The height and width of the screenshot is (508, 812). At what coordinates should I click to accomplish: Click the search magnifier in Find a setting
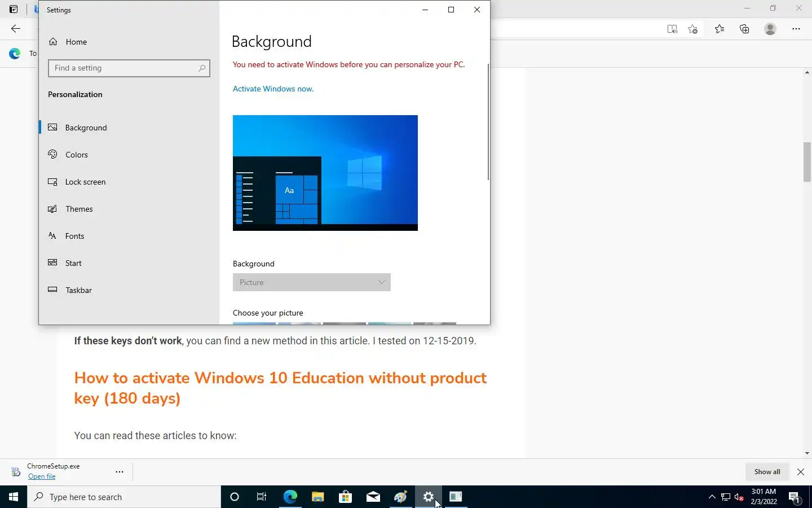[201, 68]
